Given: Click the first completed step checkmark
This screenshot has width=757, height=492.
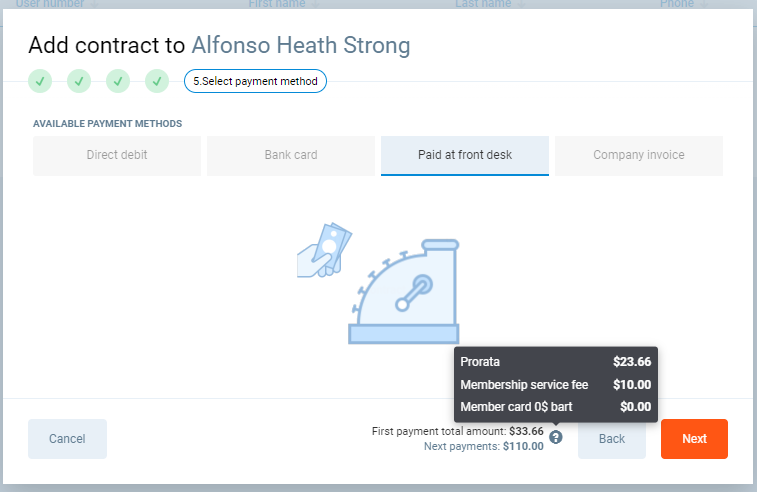Looking at the screenshot, I should (x=40, y=81).
